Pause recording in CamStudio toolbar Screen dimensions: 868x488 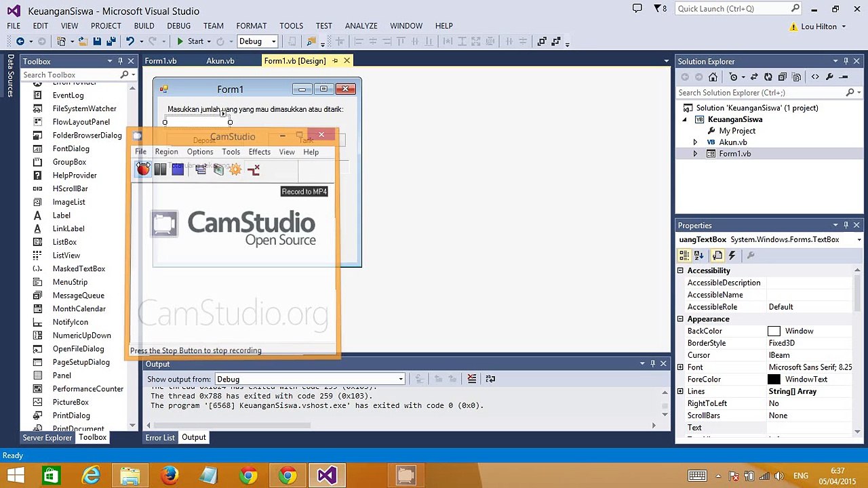(x=160, y=169)
